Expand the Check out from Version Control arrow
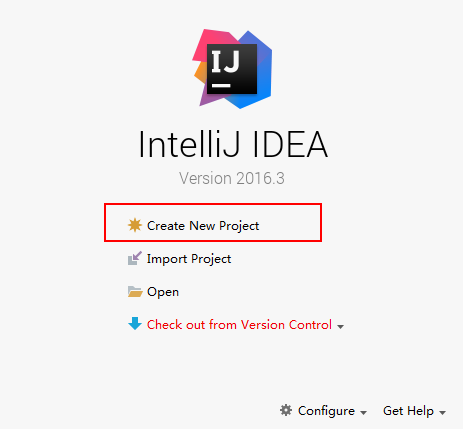 pyautogui.click(x=340, y=327)
